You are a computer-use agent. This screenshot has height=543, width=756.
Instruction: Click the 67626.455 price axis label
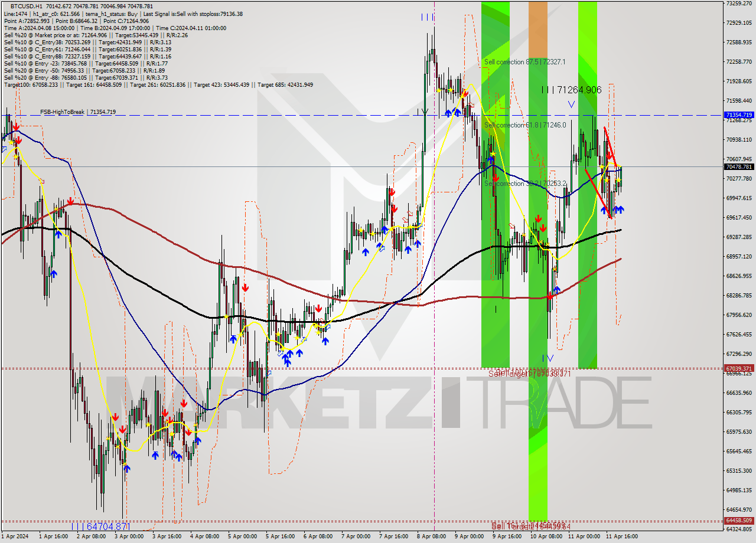[x=739, y=335]
